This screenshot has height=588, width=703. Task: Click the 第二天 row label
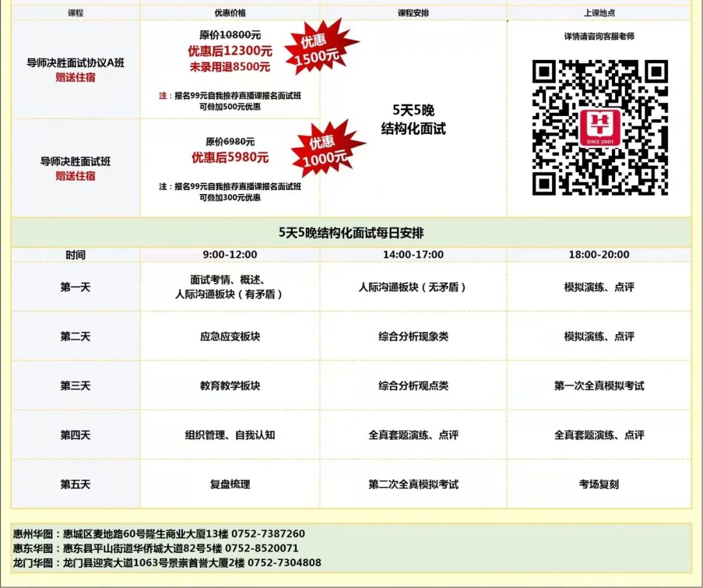point(76,337)
